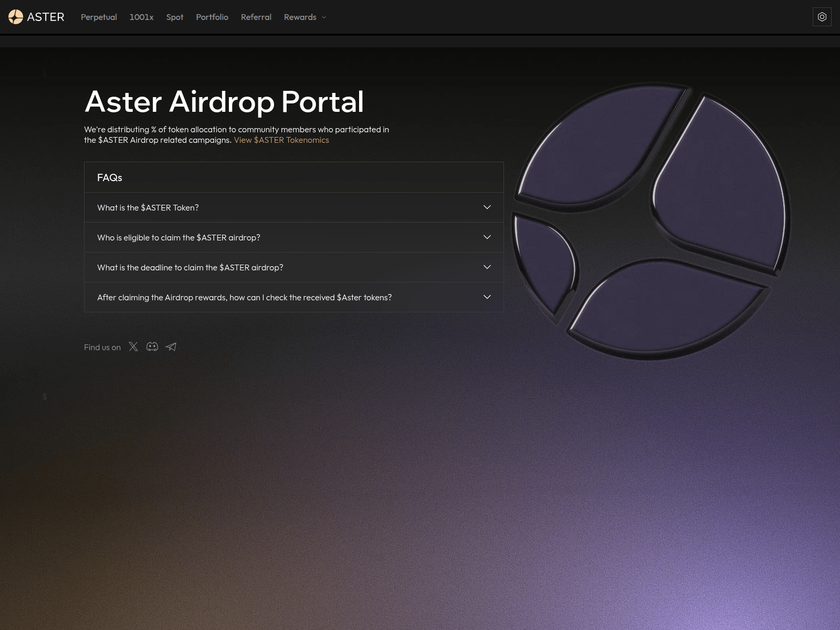Select the 1001x nav item

[141, 17]
